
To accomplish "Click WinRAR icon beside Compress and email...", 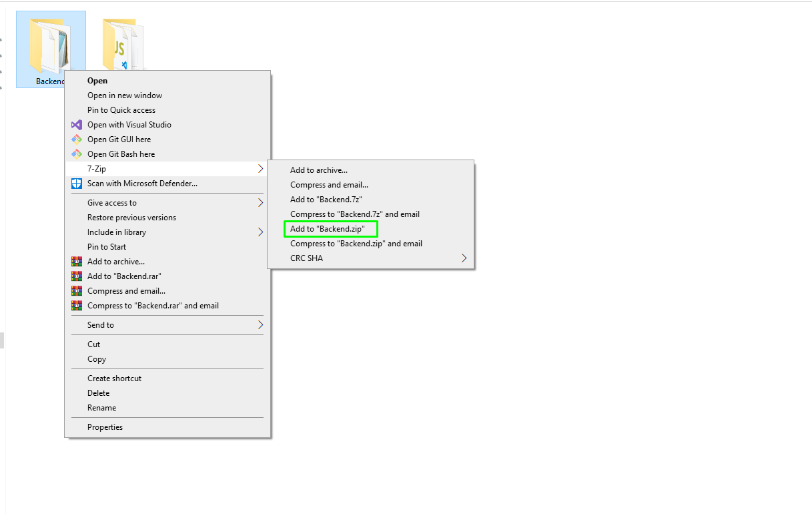I will click(x=76, y=291).
